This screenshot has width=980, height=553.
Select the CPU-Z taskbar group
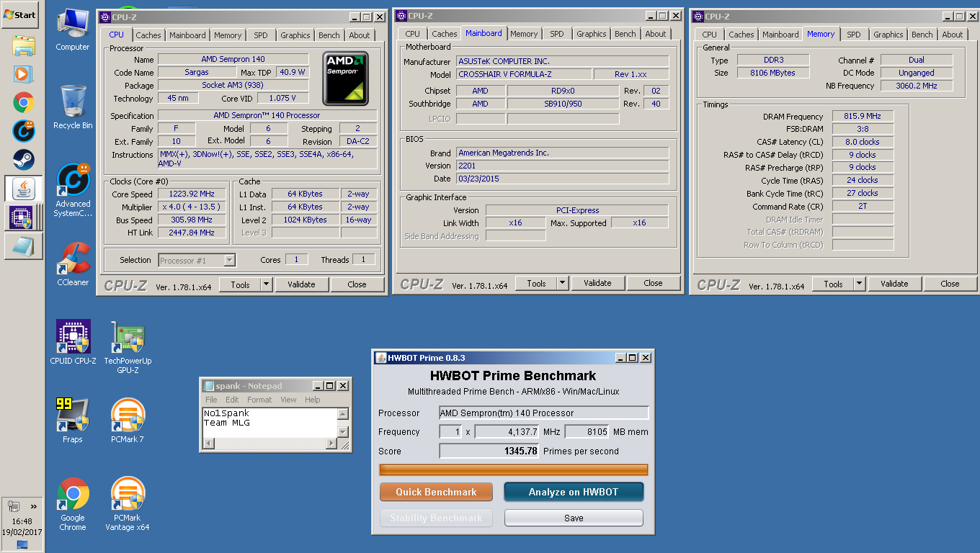click(x=23, y=217)
